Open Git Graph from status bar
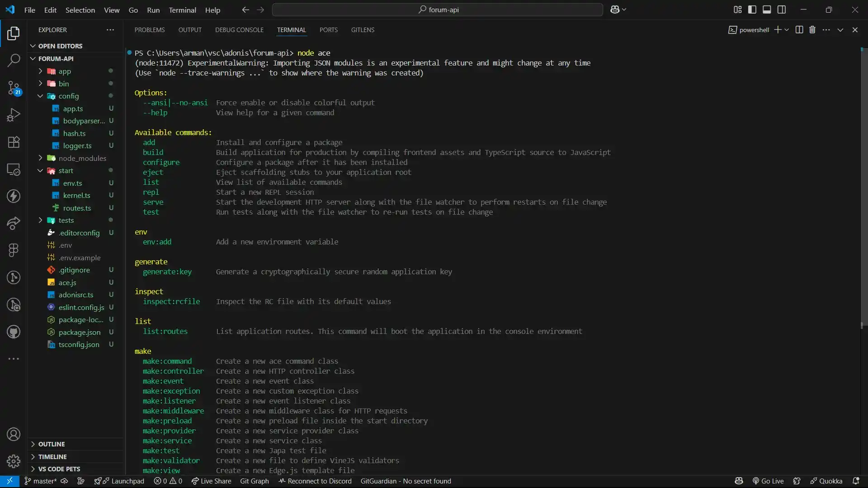Image resolution: width=868 pixels, height=488 pixels. (254, 481)
